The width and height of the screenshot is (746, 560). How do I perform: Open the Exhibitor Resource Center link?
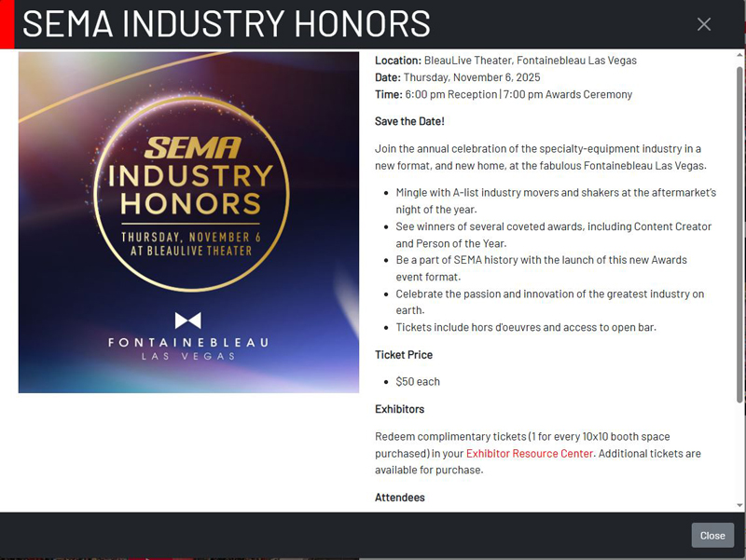click(x=529, y=454)
